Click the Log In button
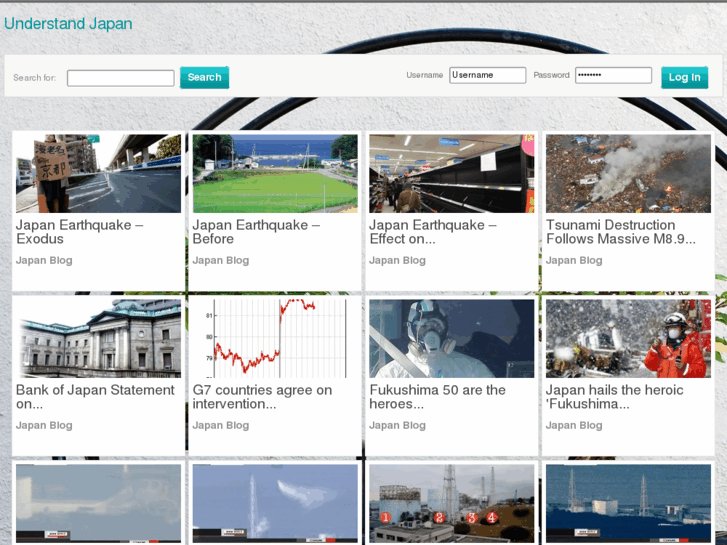Viewport: 727px width, 545px height. [684, 77]
